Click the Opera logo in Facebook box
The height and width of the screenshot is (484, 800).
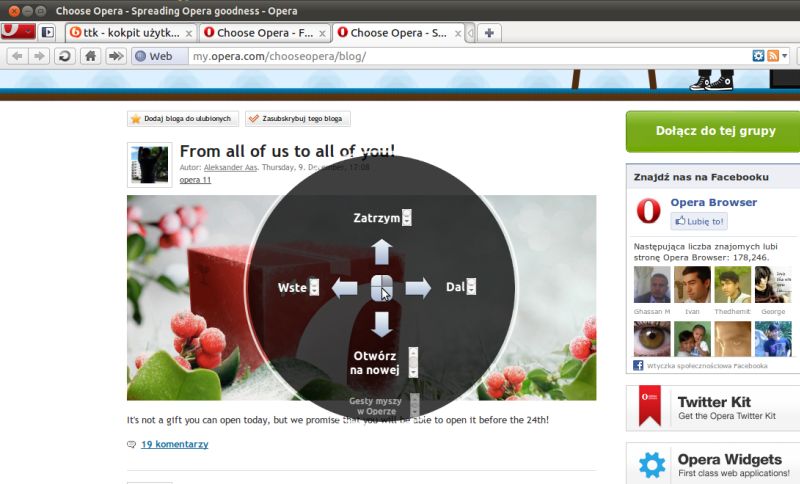tap(648, 211)
